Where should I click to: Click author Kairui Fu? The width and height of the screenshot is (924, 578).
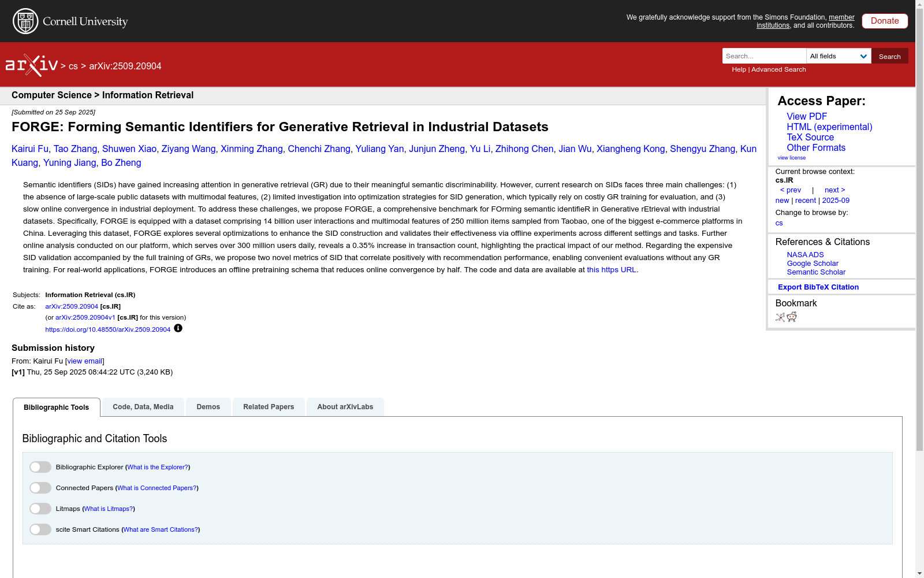30,149
